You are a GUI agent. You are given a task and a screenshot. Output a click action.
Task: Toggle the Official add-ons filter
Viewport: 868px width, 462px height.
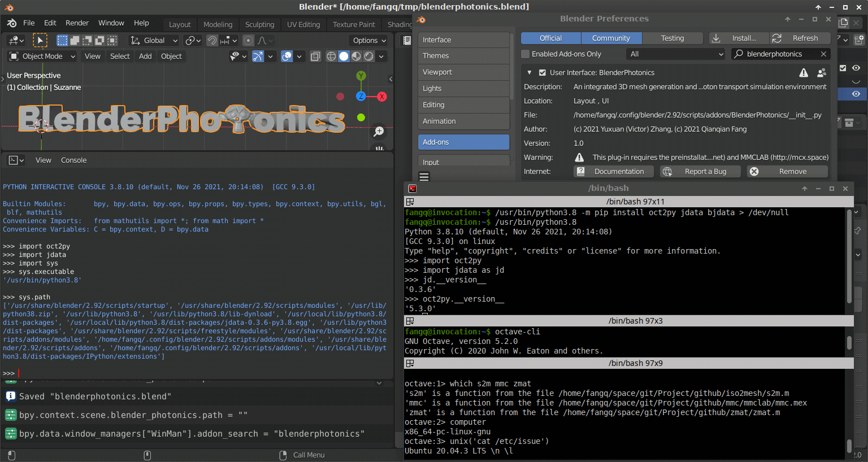point(551,38)
